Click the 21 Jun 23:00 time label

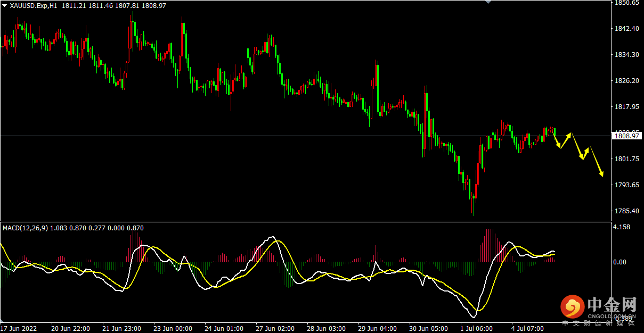[x=121, y=329]
